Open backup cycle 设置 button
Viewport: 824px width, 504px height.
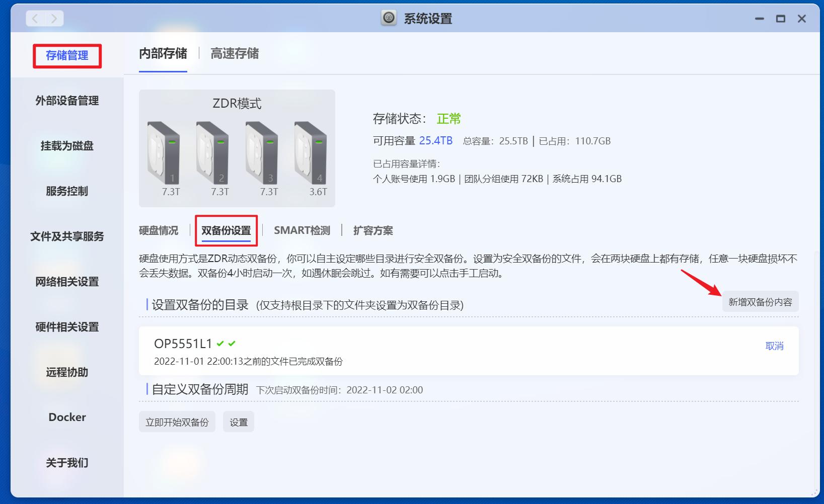(x=239, y=422)
